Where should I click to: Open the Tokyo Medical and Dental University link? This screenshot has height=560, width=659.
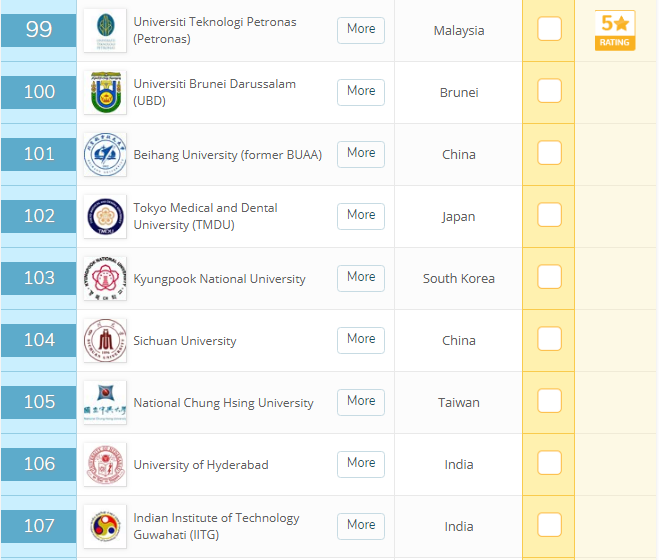[x=205, y=216]
